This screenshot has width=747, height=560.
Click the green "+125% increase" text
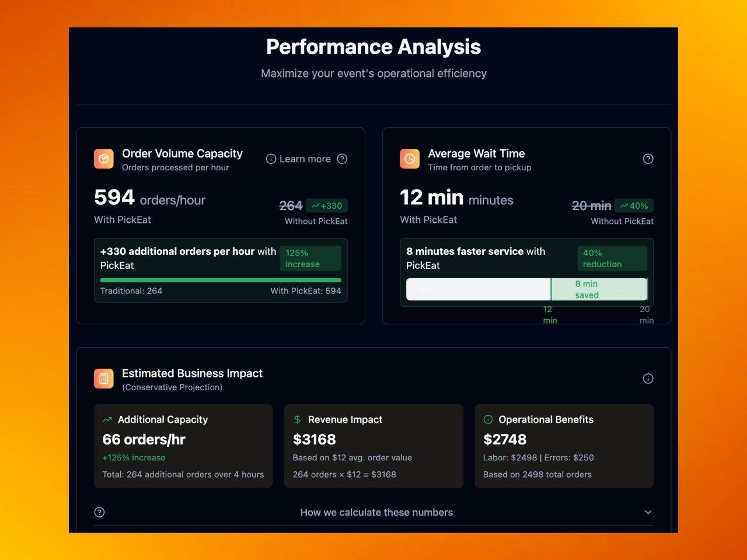point(134,458)
